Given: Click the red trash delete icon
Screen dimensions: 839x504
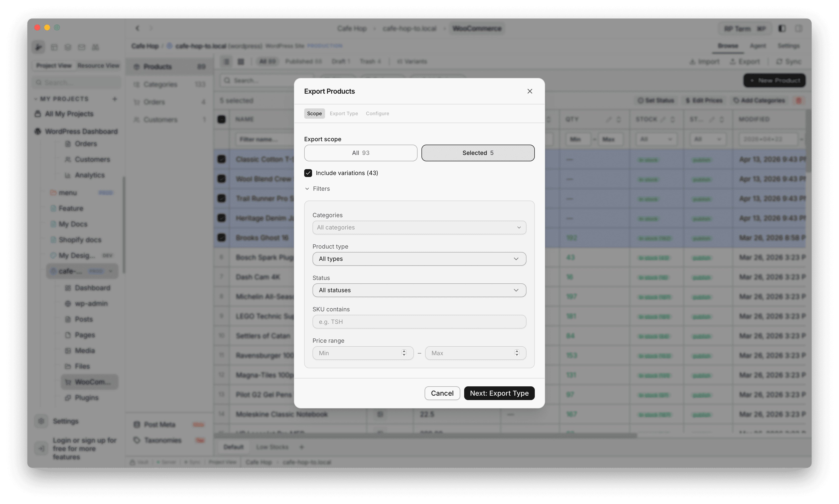Looking at the screenshot, I should coord(799,101).
